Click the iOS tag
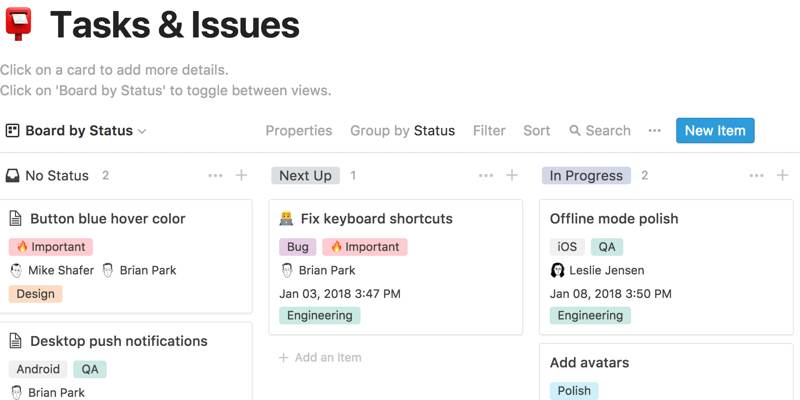Image resolution: width=800 pixels, height=400 pixels. pyautogui.click(x=567, y=247)
